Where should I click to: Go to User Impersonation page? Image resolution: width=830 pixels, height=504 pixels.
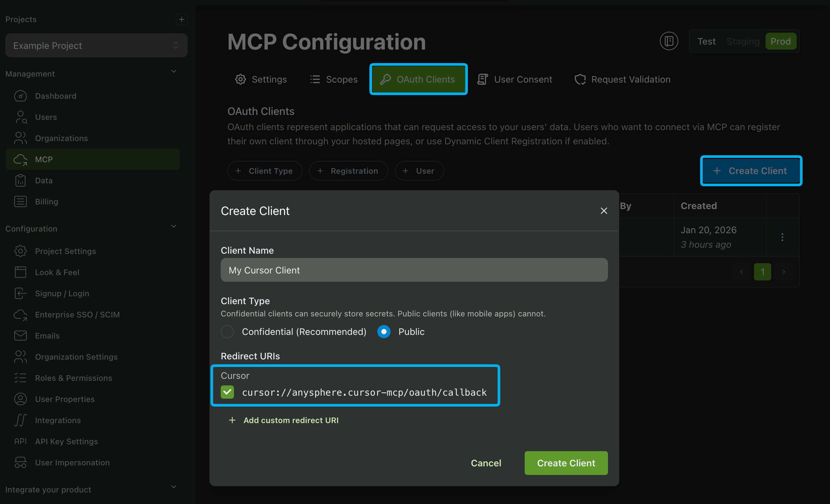click(72, 463)
